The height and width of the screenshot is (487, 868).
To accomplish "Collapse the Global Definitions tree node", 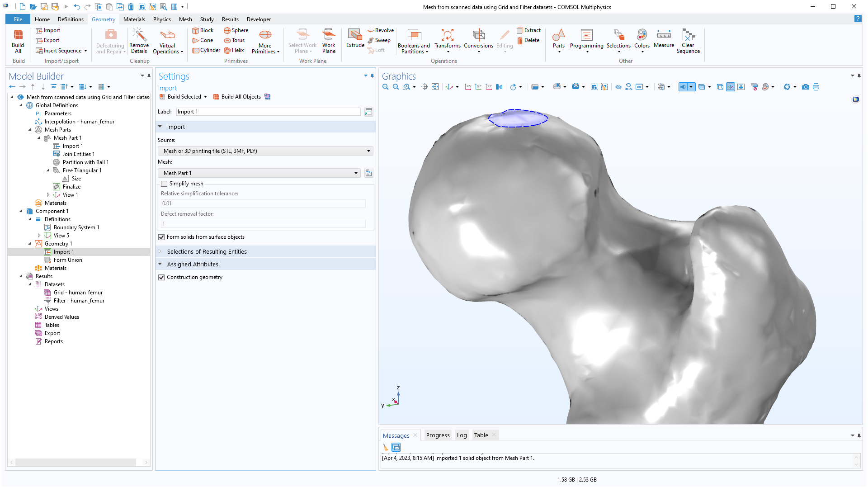I will [20, 105].
